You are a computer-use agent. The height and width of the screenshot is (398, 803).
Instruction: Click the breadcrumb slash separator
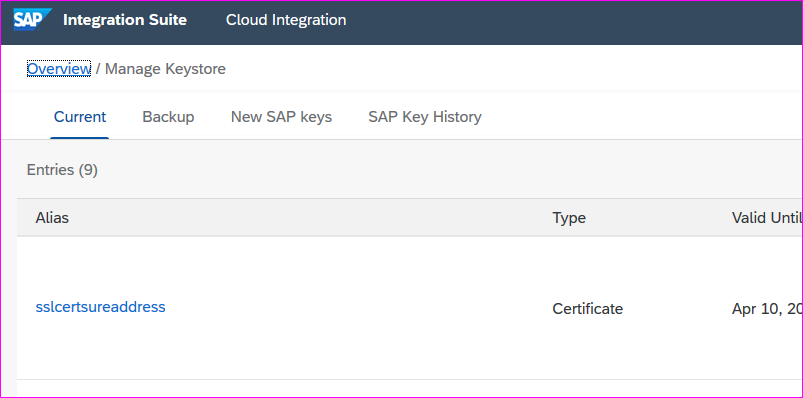coord(98,69)
